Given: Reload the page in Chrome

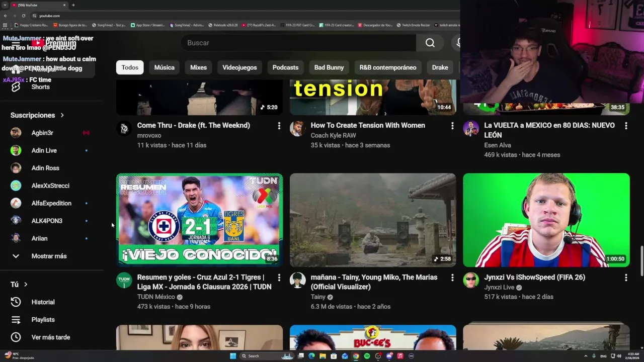Looking at the screenshot, I should click(23, 16).
